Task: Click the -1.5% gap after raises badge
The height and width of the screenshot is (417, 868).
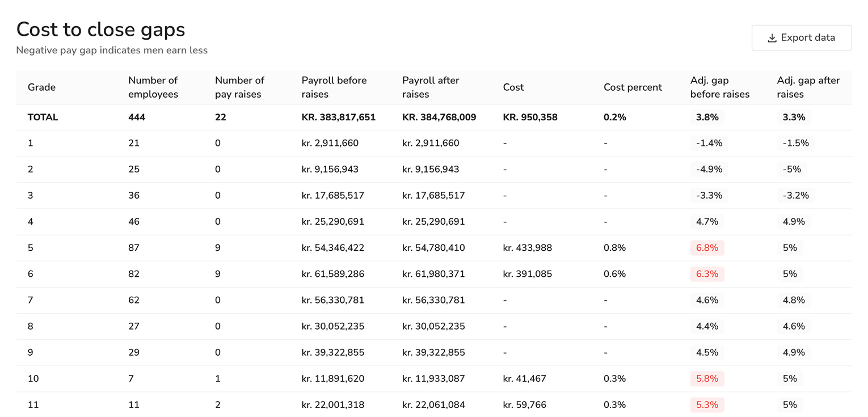Action: coord(795,144)
